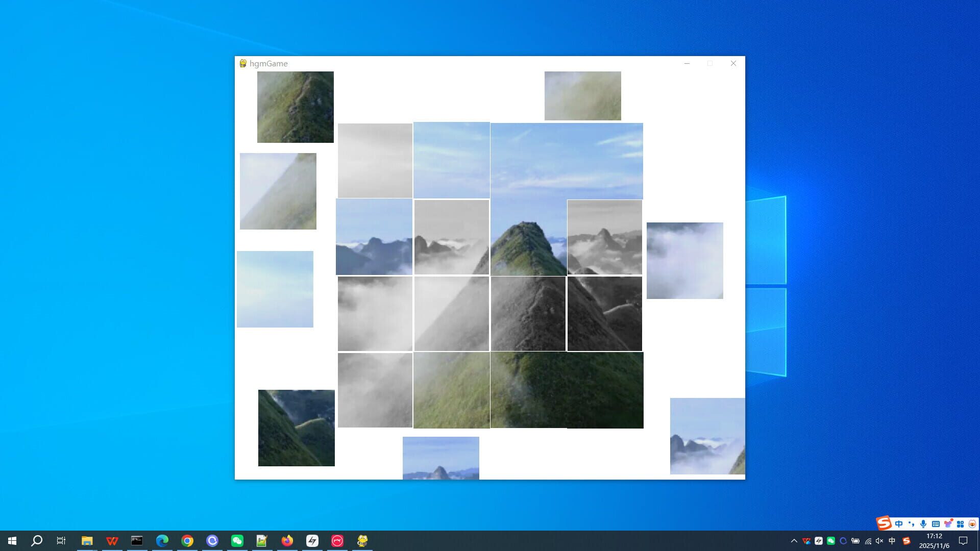Open the Start menu
The height and width of the screenshot is (551, 980).
click(11, 541)
